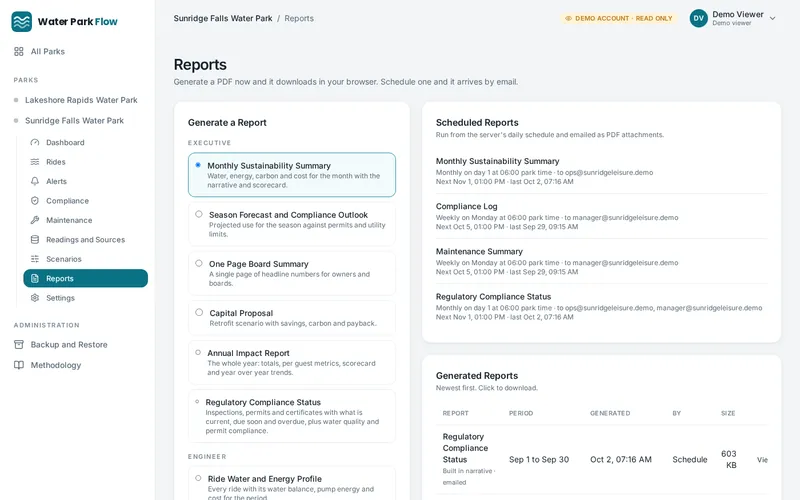Click the All Parks grid icon
The image size is (800, 500).
tap(19, 52)
